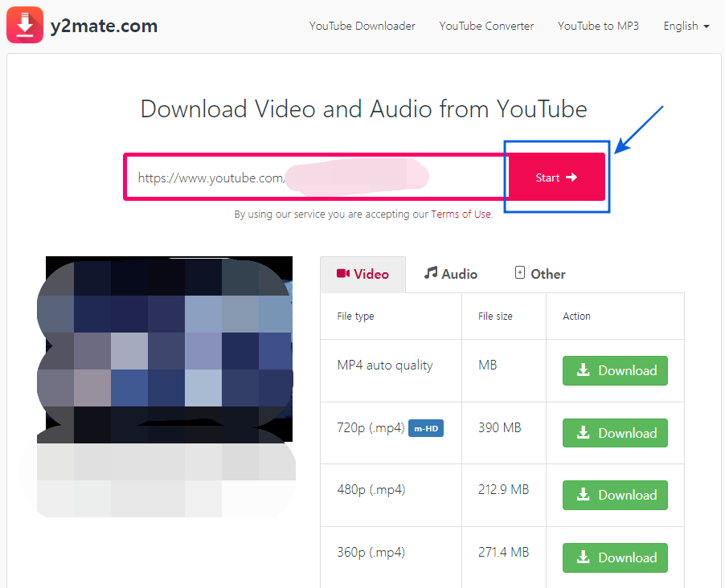This screenshot has width=725, height=588.
Task: Click the Start button
Action: coord(557,177)
